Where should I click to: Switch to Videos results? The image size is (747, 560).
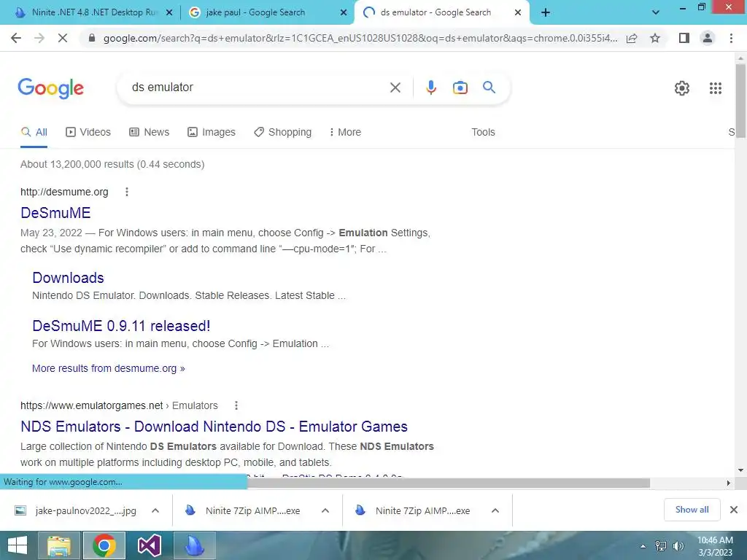(88, 133)
